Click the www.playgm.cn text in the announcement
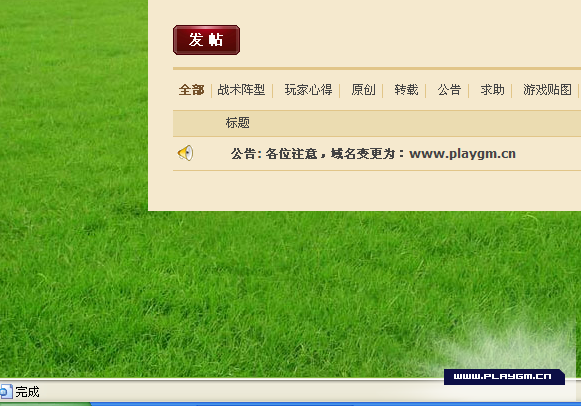 pos(462,154)
